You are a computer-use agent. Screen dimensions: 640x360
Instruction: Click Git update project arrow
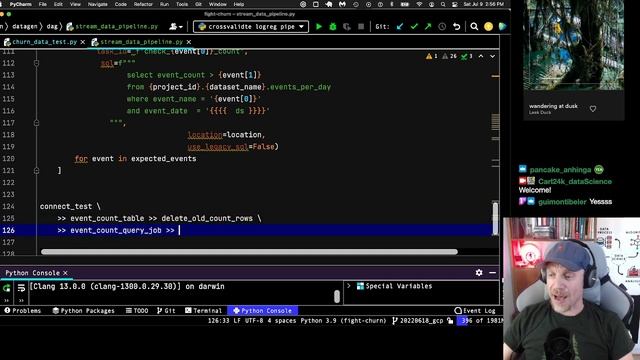[400, 27]
